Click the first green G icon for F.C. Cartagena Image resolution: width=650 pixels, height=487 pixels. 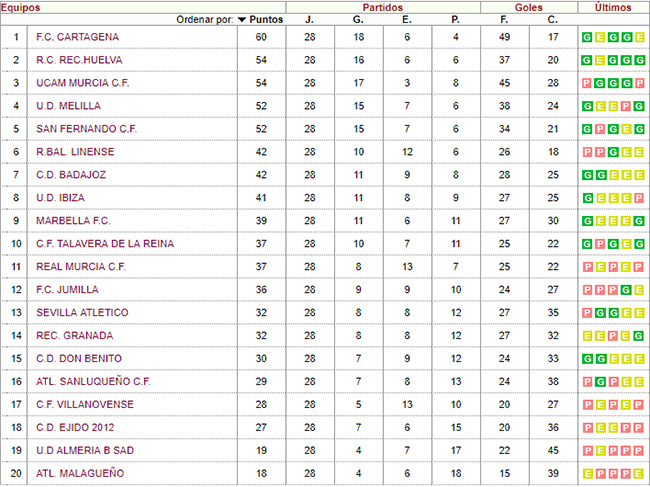pyautogui.click(x=587, y=37)
